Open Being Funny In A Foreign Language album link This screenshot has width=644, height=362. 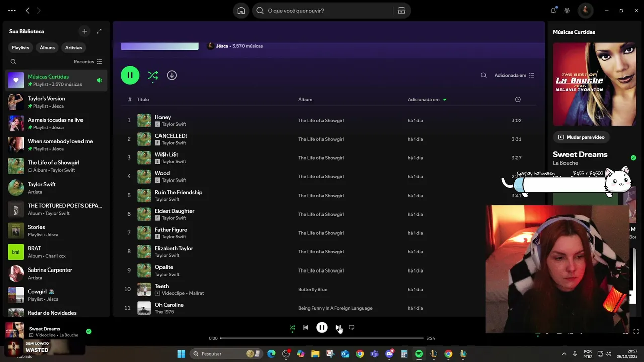click(x=336, y=308)
